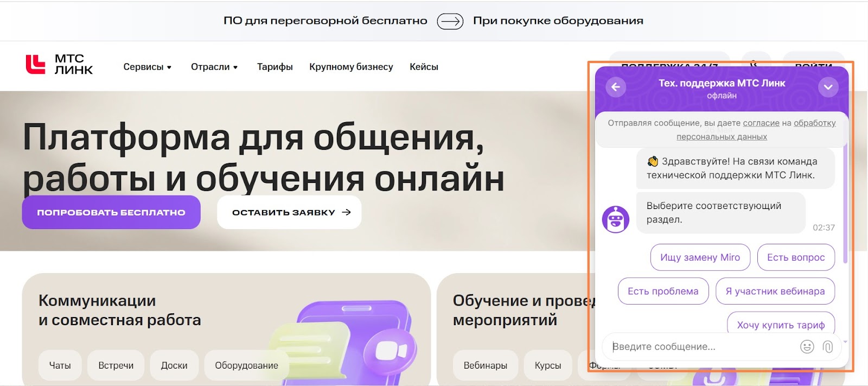Screen dimensions: 868x386
Task: Open the Курсы tag
Action: point(548,365)
